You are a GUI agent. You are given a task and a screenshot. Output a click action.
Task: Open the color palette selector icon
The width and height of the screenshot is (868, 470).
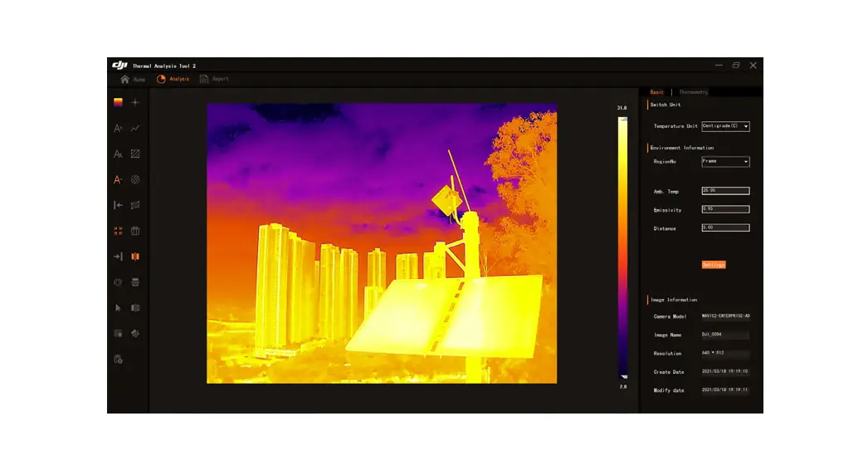[118, 102]
